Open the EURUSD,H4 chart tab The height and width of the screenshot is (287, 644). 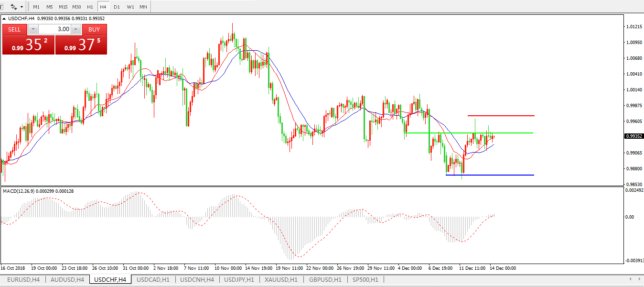(23, 279)
